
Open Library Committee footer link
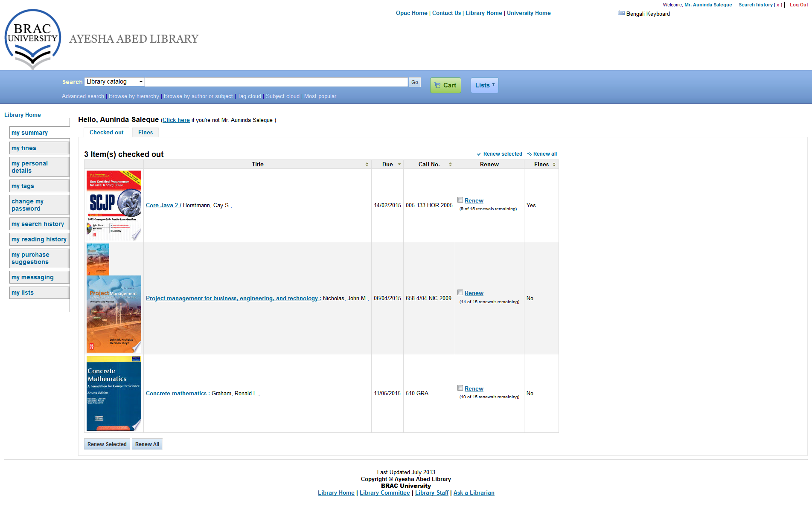coord(385,493)
